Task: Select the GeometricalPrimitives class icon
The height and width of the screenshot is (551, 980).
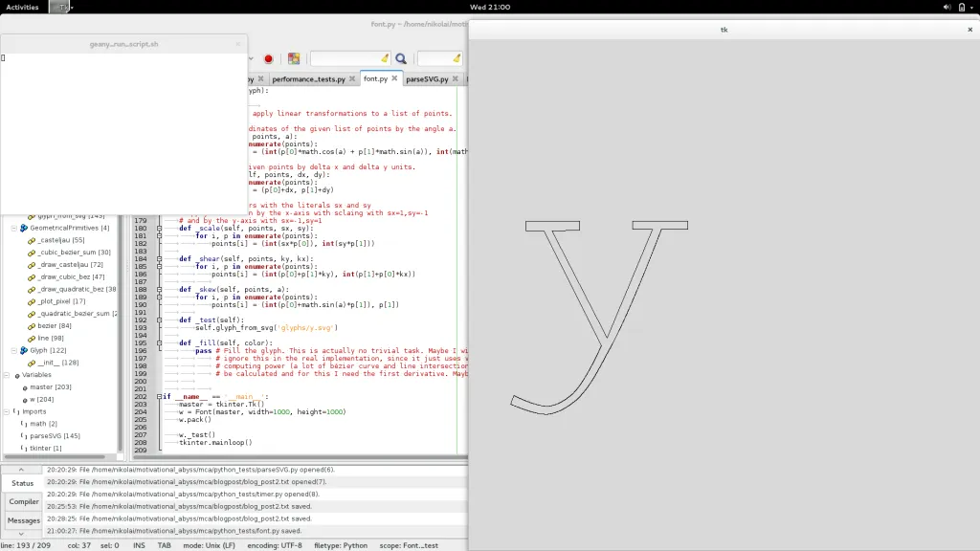Action: 24,228
